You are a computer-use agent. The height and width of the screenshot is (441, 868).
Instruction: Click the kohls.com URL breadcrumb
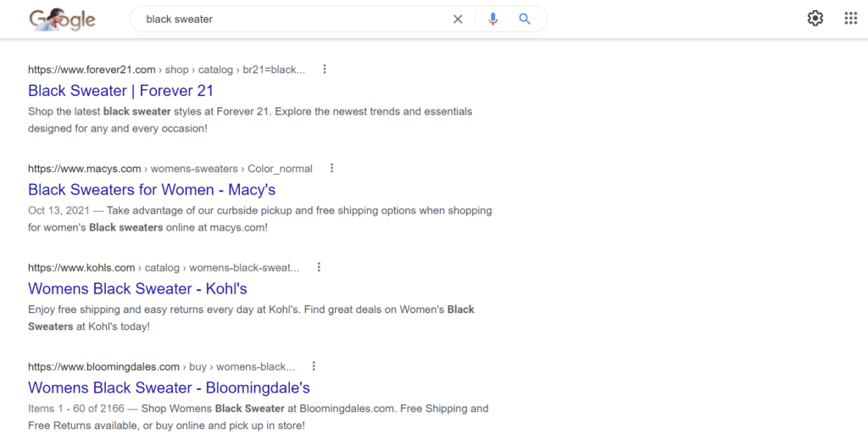81,268
